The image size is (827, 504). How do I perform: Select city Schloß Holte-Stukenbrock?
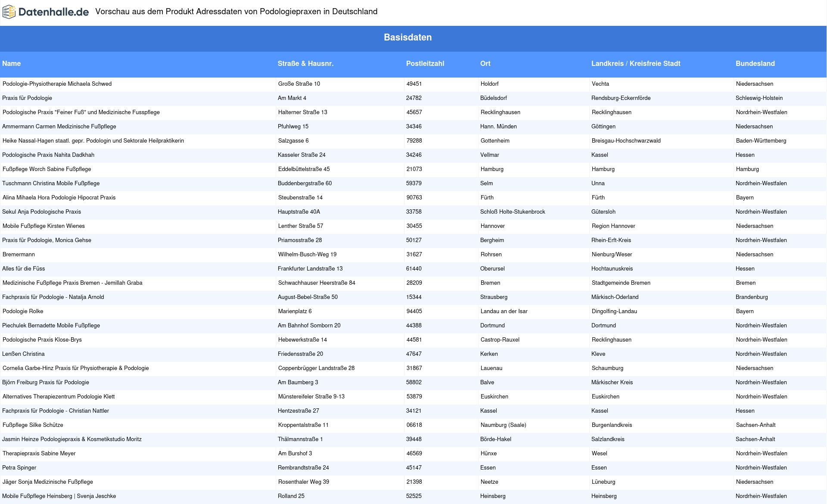point(513,212)
